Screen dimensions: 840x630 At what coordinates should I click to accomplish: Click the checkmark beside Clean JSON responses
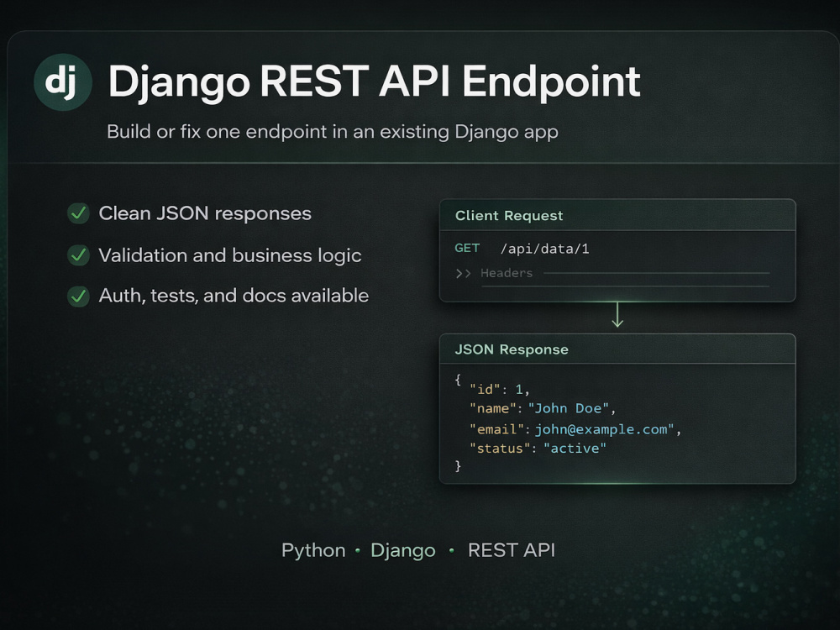pyautogui.click(x=78, y=213)
